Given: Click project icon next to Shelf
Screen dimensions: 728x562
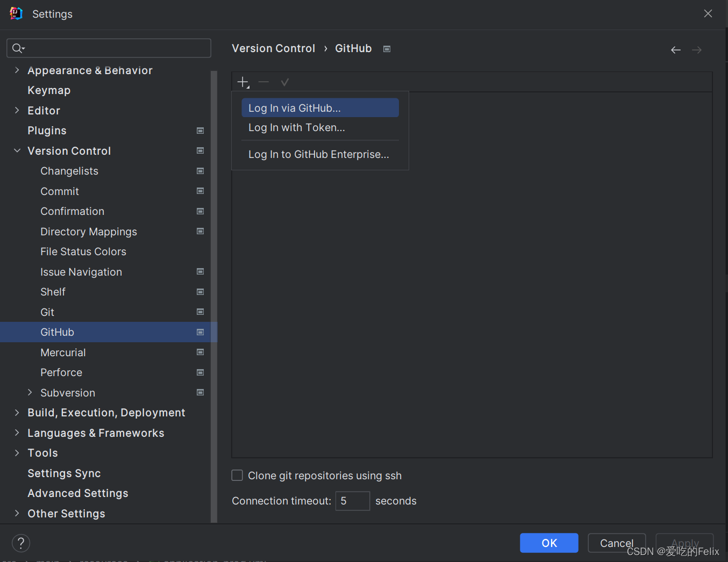Looking at the screenshot, I should click(200, 292).
